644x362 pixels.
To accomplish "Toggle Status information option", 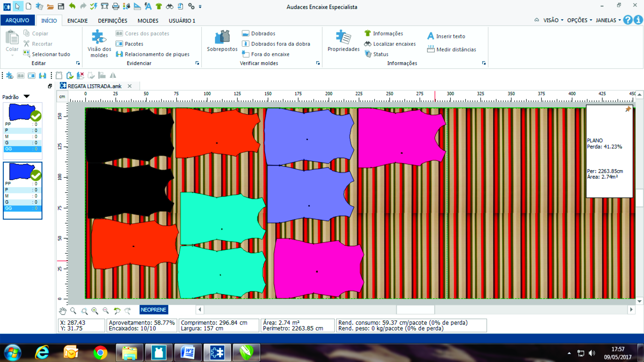I will point(376,54).
